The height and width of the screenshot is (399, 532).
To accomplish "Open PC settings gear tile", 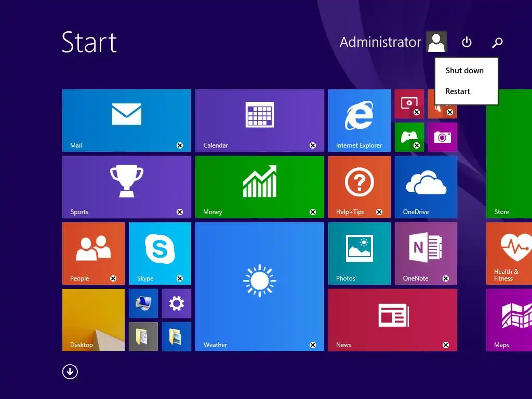I will (177, 303).
